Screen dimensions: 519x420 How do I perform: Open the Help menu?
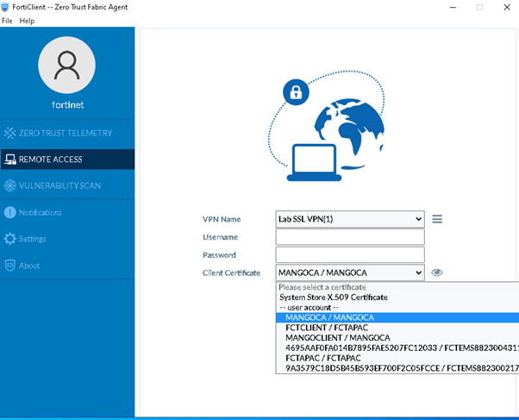click(x=27, y=21)
